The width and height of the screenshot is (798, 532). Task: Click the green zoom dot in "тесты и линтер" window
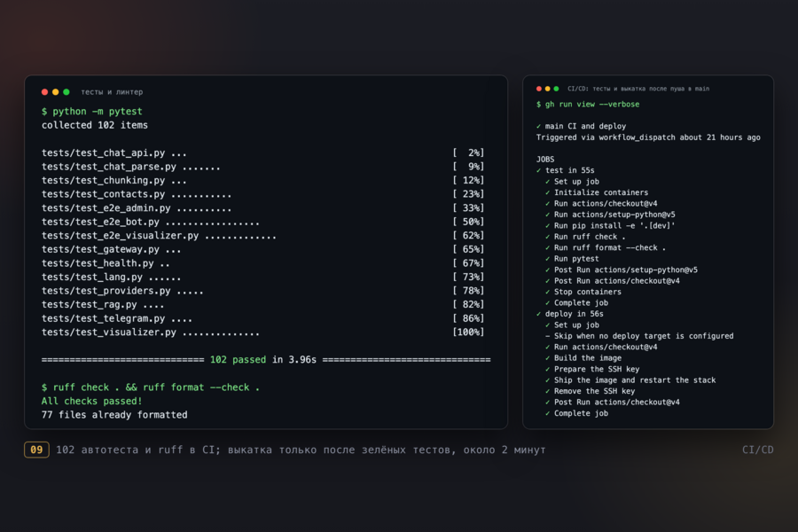66,92
